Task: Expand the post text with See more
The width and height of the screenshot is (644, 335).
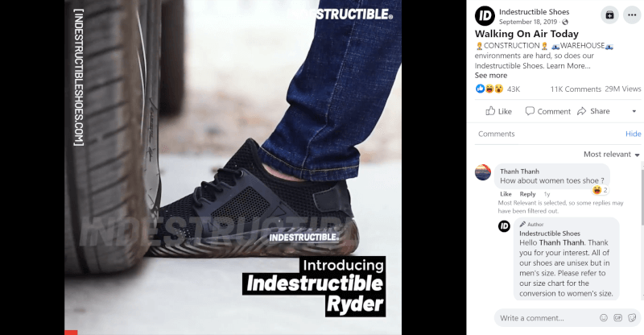Action: click(x=491, y=75)
